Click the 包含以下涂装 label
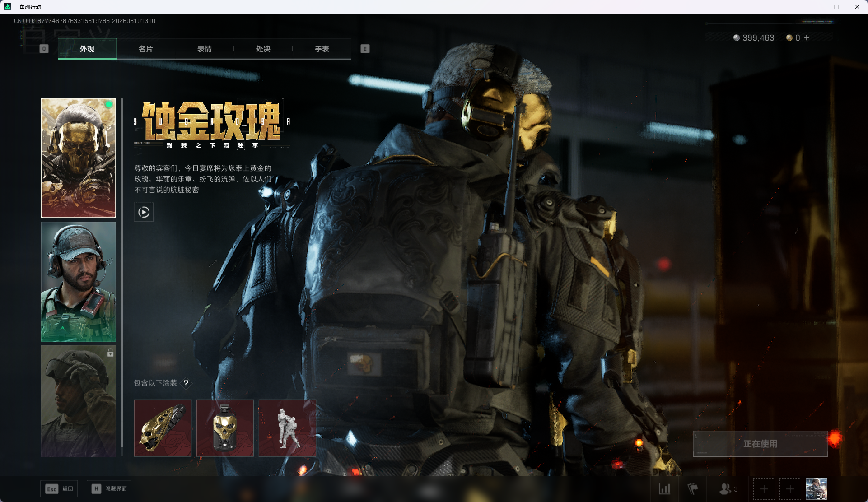The width and height of the screenshot is (868, 502). pos(155,383)
